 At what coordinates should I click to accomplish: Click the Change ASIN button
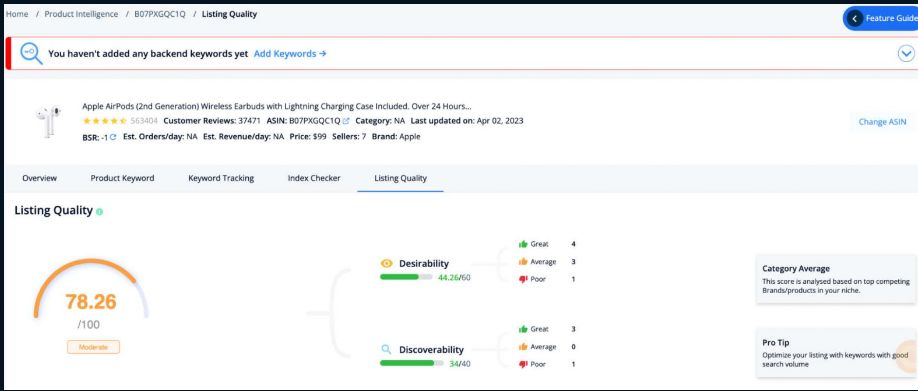pos(882,122)
